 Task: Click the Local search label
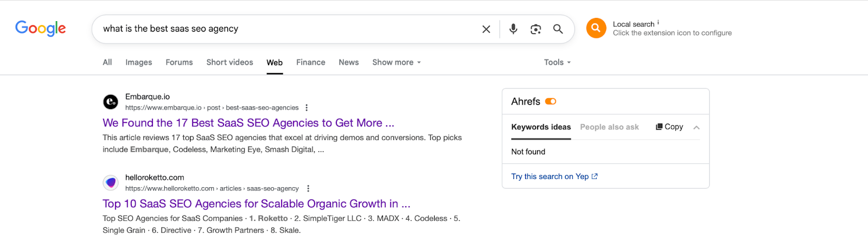point(634,24)
